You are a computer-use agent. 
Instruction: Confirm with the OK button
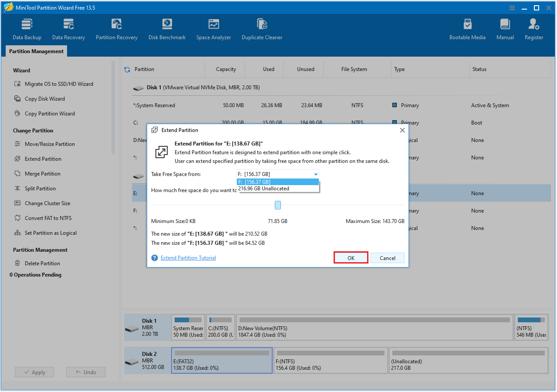pos(351,257)
